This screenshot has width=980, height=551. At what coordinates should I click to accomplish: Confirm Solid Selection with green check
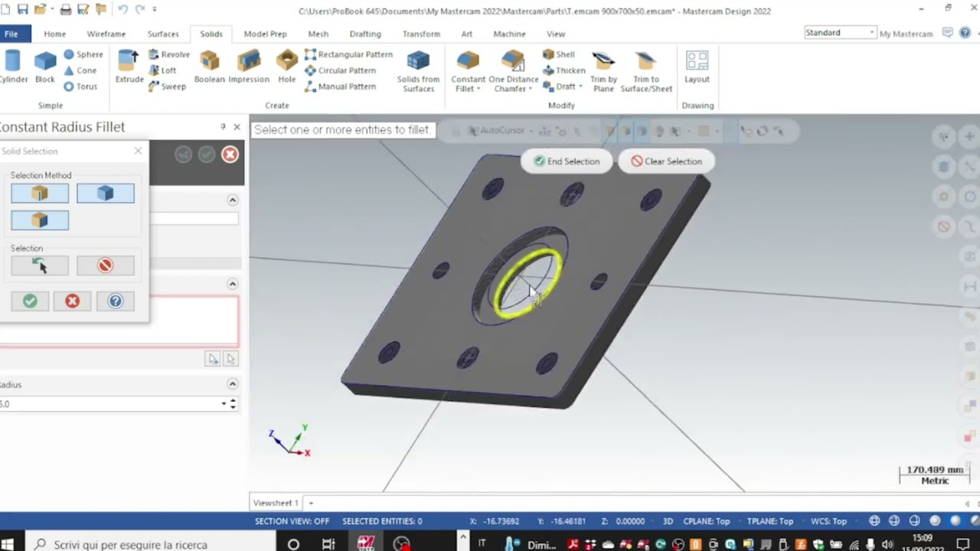click(x=30, y=302)
